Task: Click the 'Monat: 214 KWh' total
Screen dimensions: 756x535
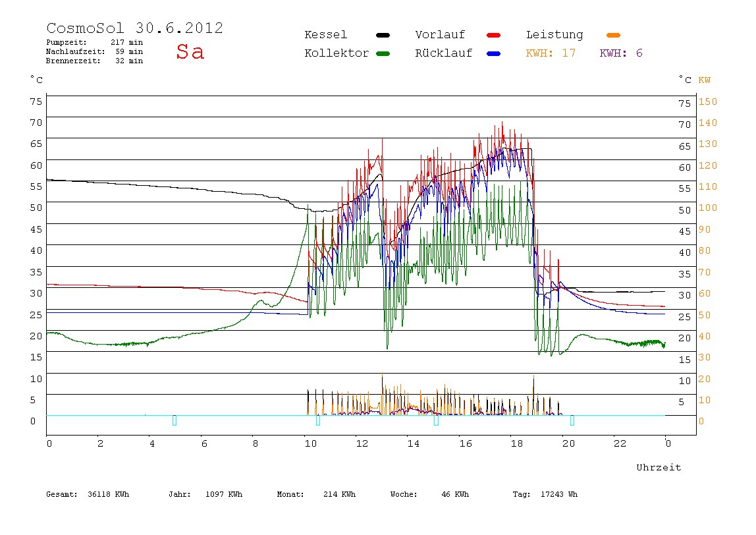Action: pyautogui.click(x=316, y=494)
